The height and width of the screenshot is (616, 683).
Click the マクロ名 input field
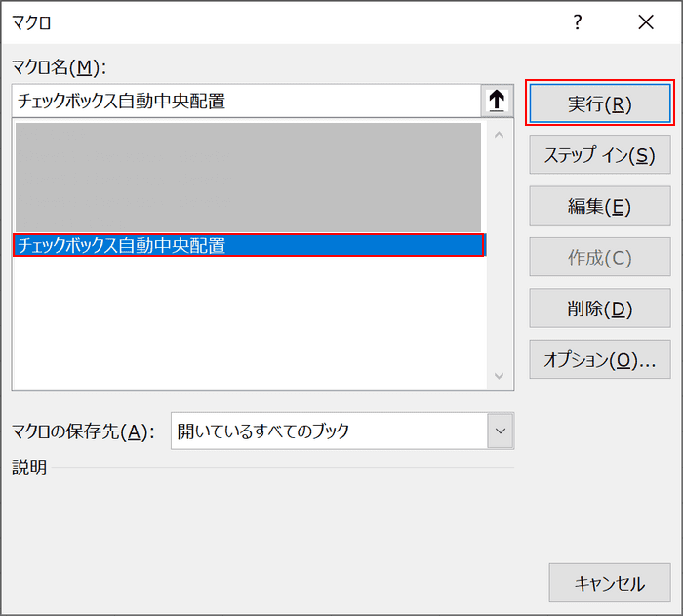pos(247,101)
